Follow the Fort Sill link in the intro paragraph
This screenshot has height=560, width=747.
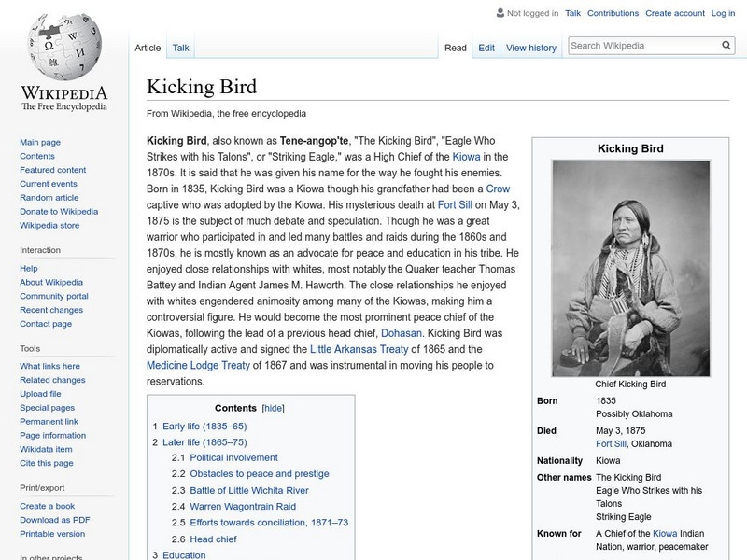tap(455, 204)
